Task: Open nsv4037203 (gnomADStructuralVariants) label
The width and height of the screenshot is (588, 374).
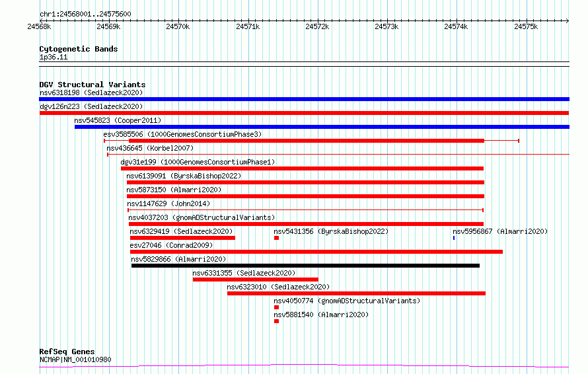Action: 202,217
